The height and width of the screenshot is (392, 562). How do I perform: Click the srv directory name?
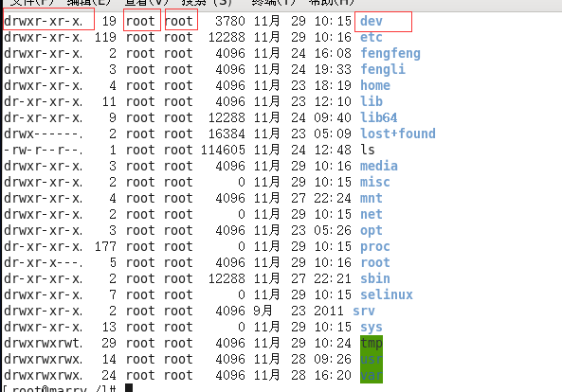[x=364, y=312]
